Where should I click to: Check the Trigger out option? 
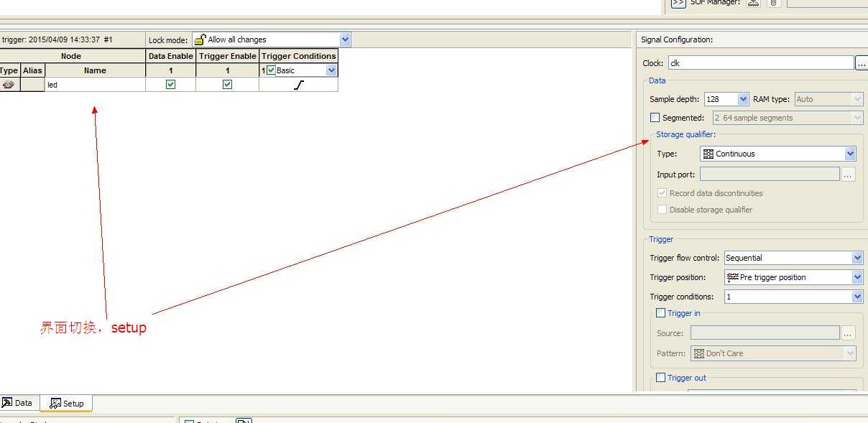pyautogui.click(x=661, y=378)
